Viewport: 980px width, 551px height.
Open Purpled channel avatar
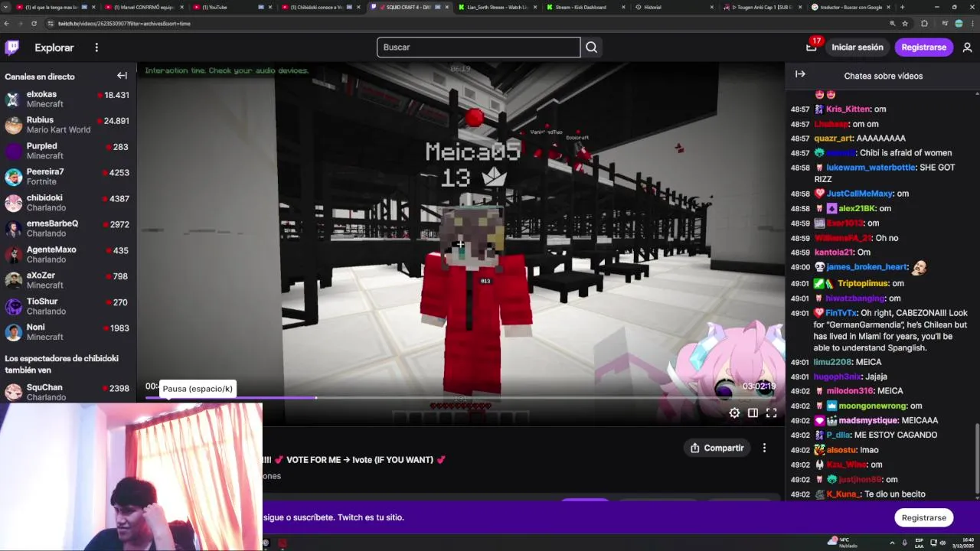pos(14,151)
